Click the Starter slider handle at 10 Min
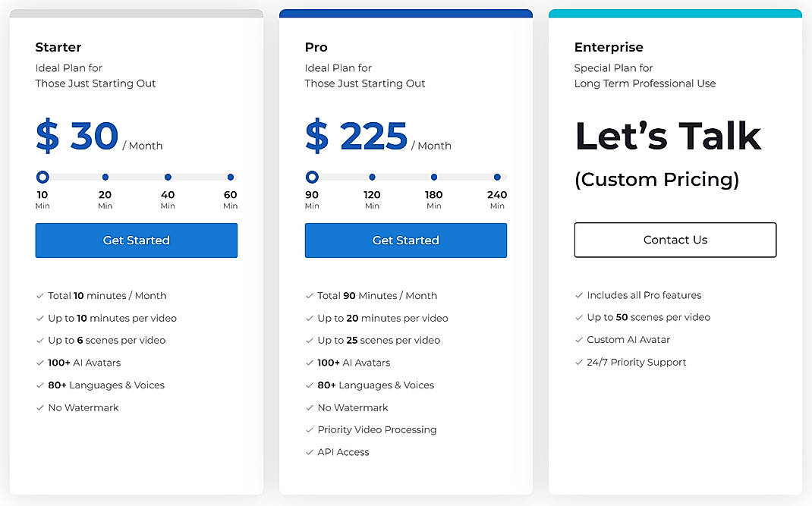812x506 pixels. 42,177
